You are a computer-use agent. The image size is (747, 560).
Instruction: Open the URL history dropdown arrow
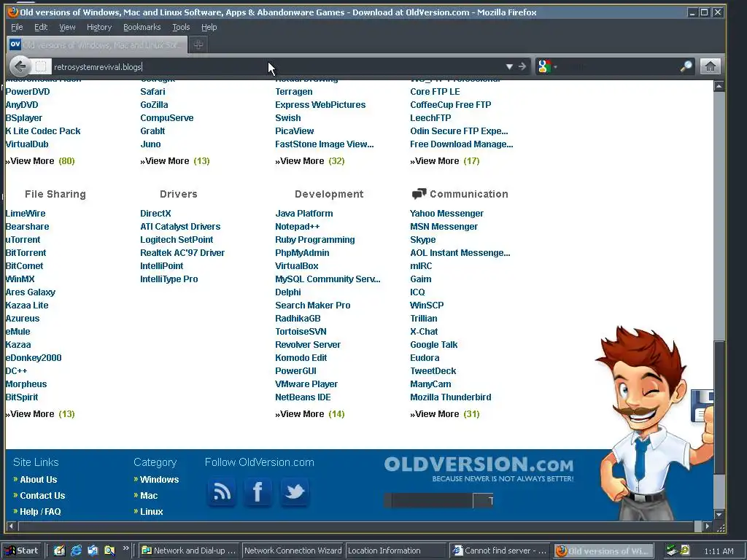pyautogui.click(x=509, y=66)
